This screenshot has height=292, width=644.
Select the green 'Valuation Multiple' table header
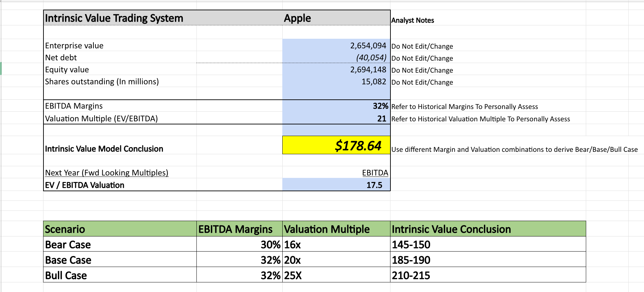(x=336, y=229)
